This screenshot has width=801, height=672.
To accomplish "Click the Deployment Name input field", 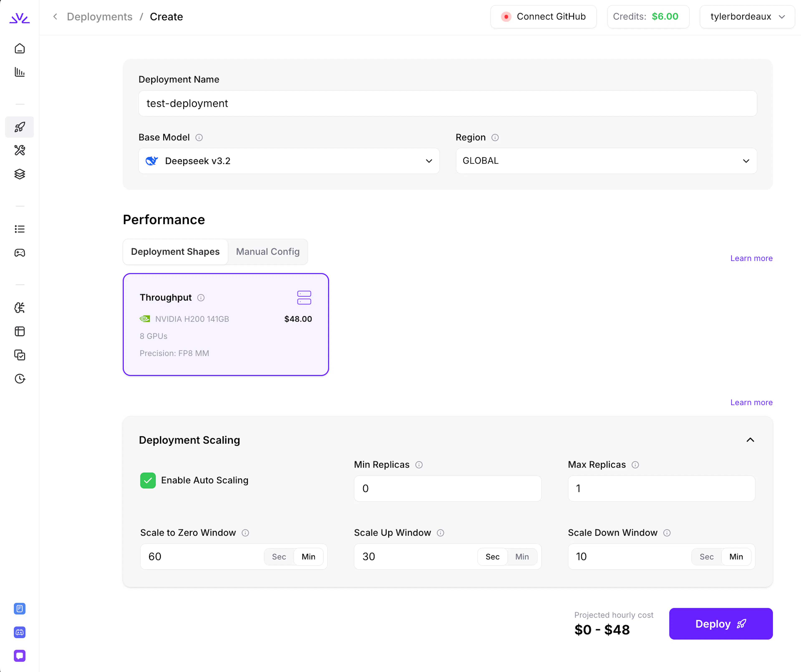I will tap(447, 103).
